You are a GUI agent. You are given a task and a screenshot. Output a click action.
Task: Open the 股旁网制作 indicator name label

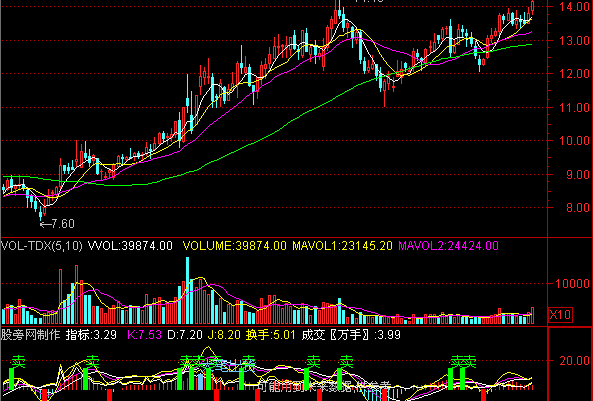[x=30, y=335]
